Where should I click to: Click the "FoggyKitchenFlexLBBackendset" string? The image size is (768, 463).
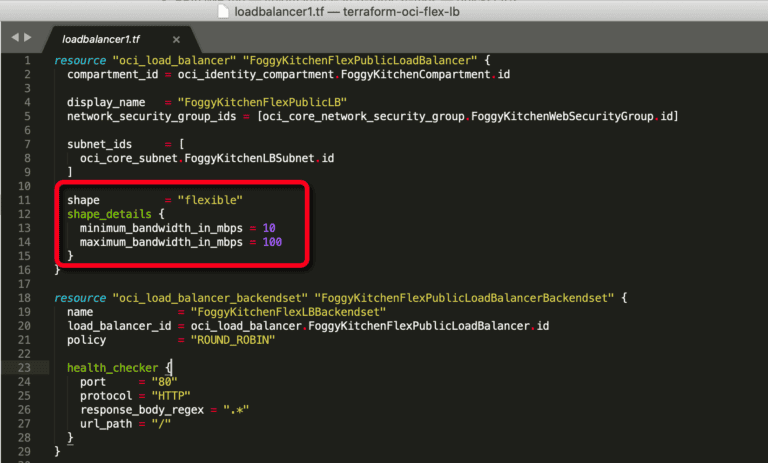[288, 312]
